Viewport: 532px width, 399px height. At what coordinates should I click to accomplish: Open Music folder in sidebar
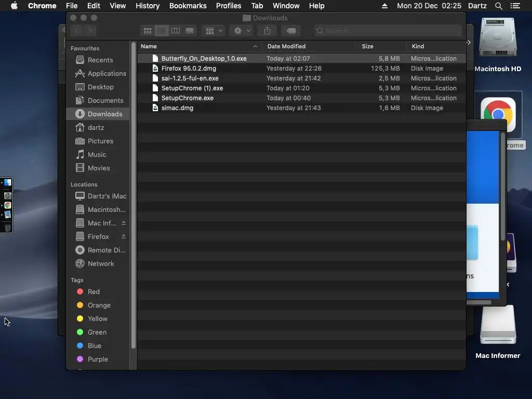(98, 155)
